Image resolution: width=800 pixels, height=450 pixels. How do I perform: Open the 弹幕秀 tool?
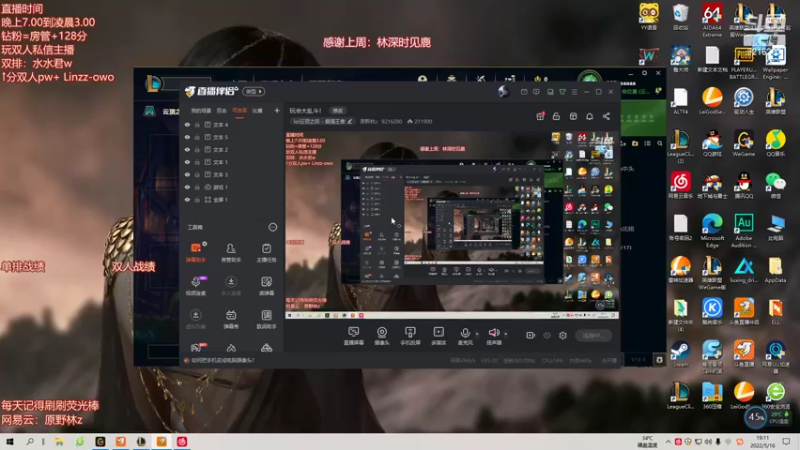click(231, 319)
